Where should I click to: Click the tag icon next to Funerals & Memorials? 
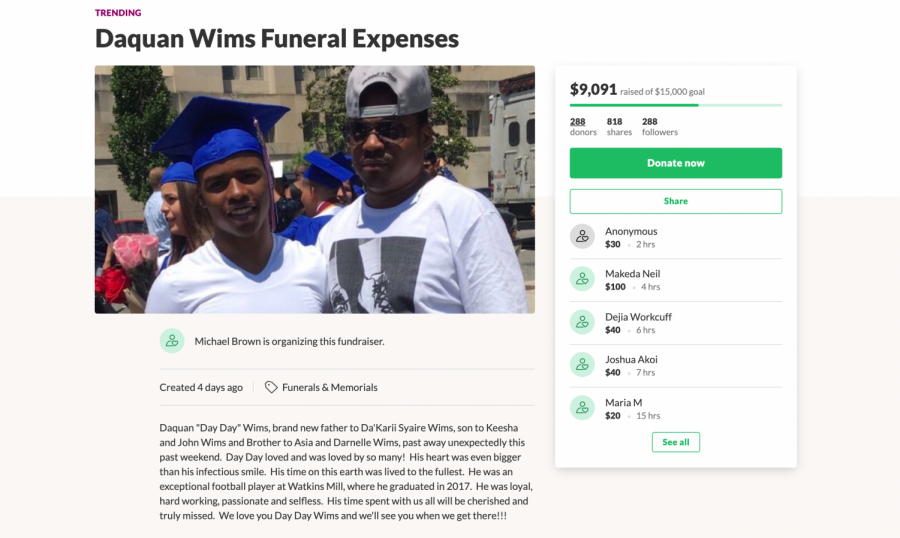[271, 387]
